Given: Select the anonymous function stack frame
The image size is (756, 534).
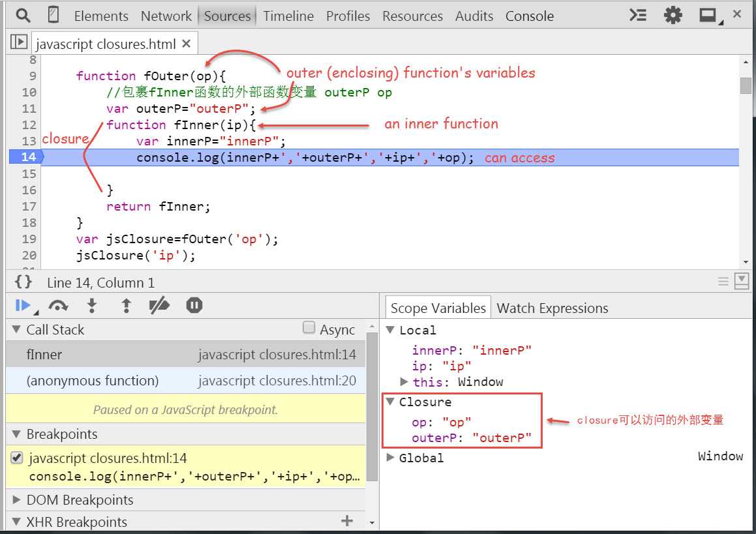Looking at the screenshot, I should (185, 381).
